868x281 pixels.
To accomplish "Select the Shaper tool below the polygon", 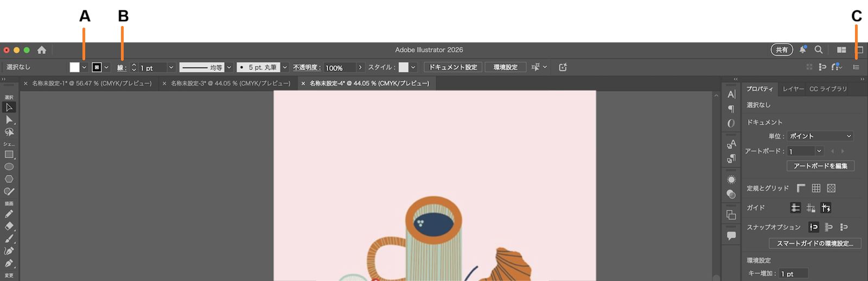I will [x=9, y=191].
